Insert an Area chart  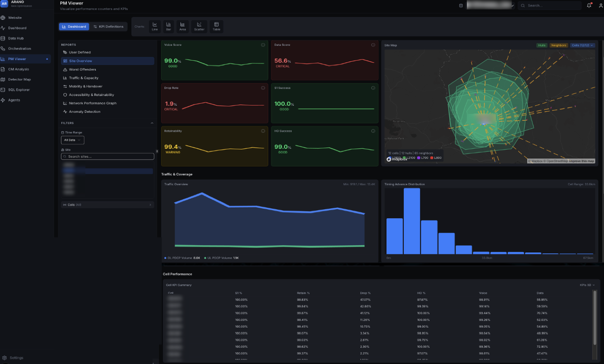tap(182, 27)
